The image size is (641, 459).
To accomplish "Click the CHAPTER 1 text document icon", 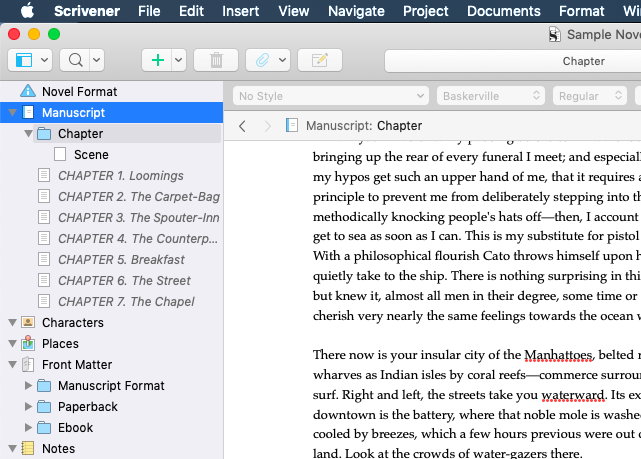I will [x=44, y=175].
